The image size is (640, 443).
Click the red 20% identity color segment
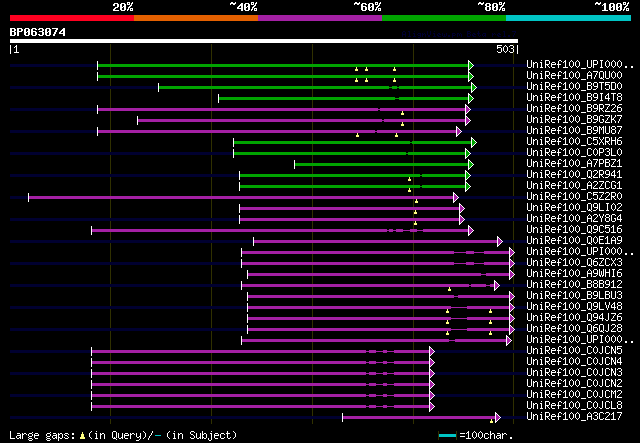tap(72, 18)
